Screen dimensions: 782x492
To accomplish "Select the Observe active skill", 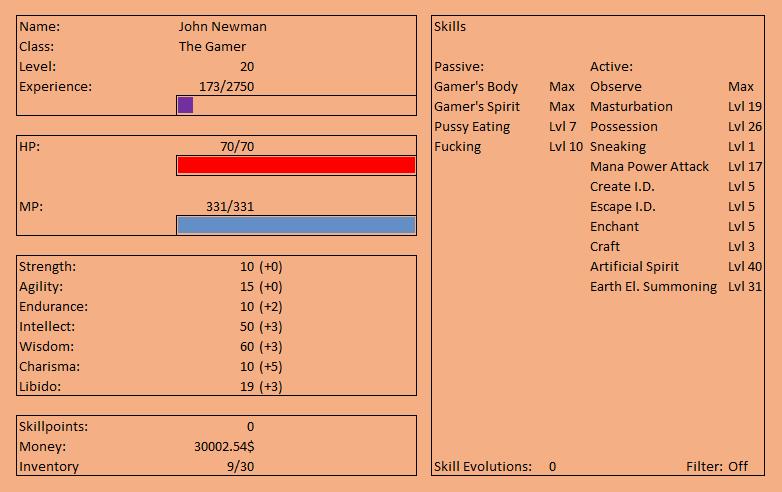I will pos(616,86).
